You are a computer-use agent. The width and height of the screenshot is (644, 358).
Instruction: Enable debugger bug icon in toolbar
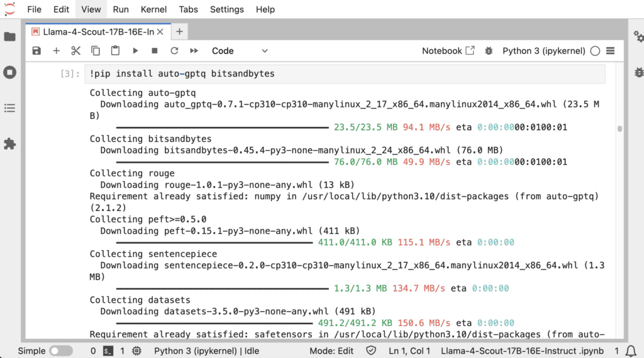pyautogui.click(x=489, y=51)
